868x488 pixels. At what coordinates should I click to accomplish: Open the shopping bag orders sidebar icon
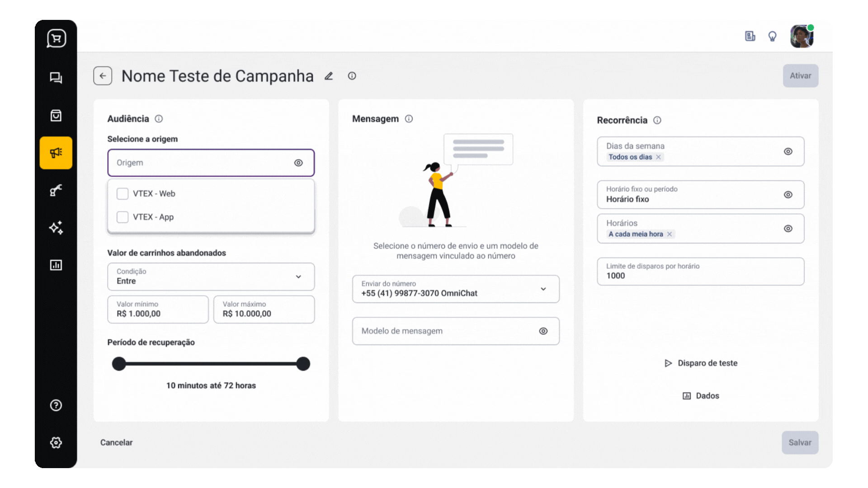(56, 116)
